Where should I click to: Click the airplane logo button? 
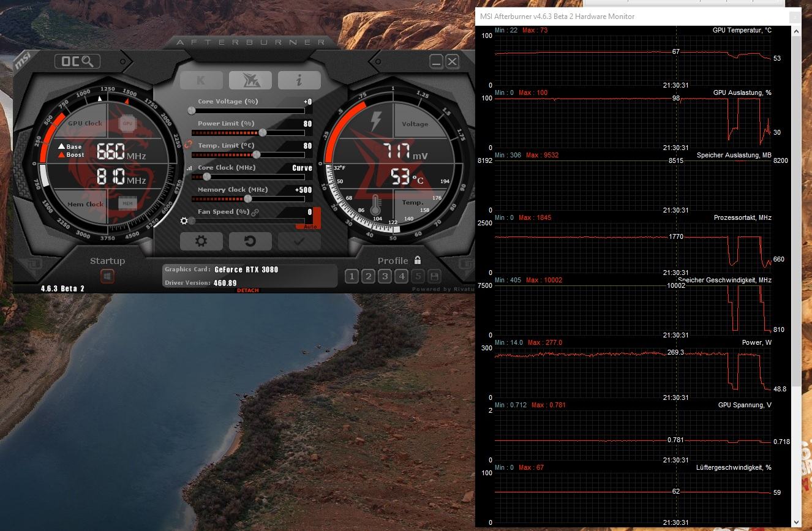250,80
